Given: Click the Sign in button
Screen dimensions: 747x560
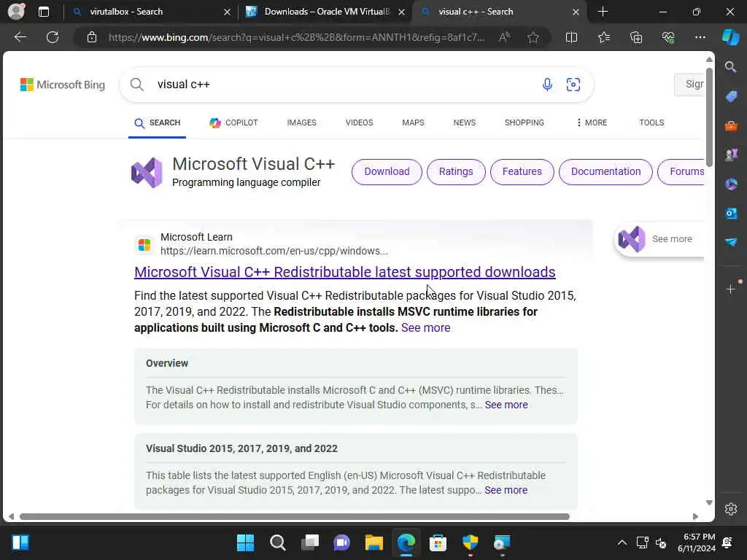Looking at the screenshot, I should 689,85.
